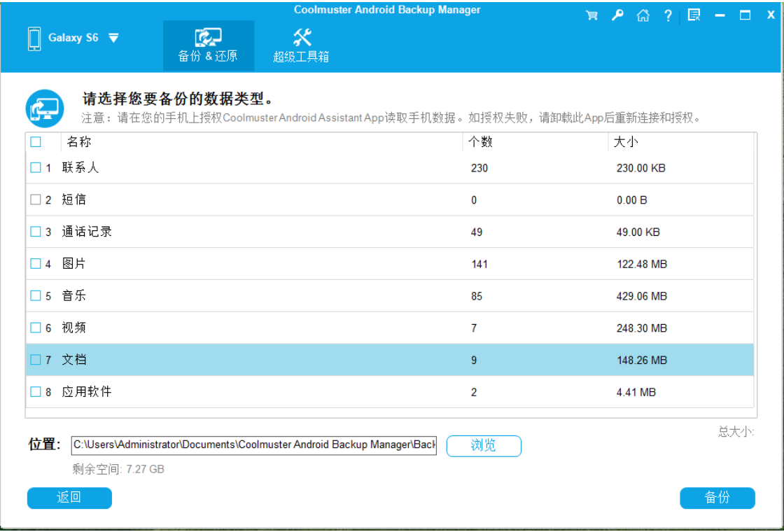The image size is (784, 532).
Task: Click the 总大小 label
Action: coord(736,431)
